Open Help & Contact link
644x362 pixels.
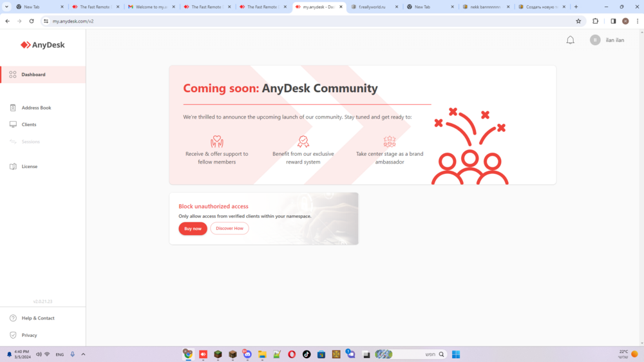[x=43, y=318]
